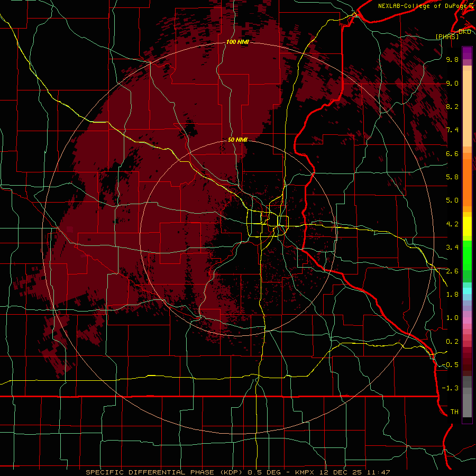The image size is (476, 476).
Task: Select the 8.2 value on color scale
Action: coord(452,106)
